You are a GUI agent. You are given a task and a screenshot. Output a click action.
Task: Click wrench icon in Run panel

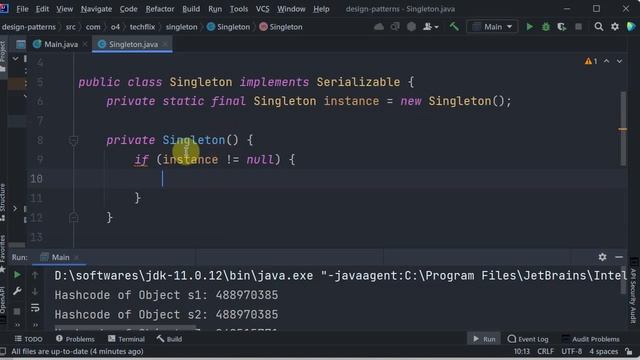[17, 291]
